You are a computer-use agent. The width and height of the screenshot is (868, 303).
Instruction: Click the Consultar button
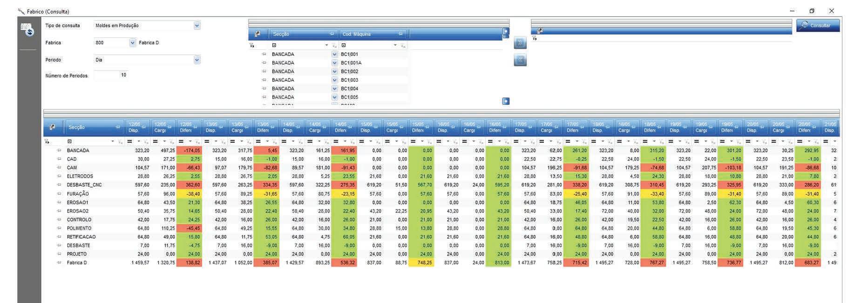coord(818,25)
